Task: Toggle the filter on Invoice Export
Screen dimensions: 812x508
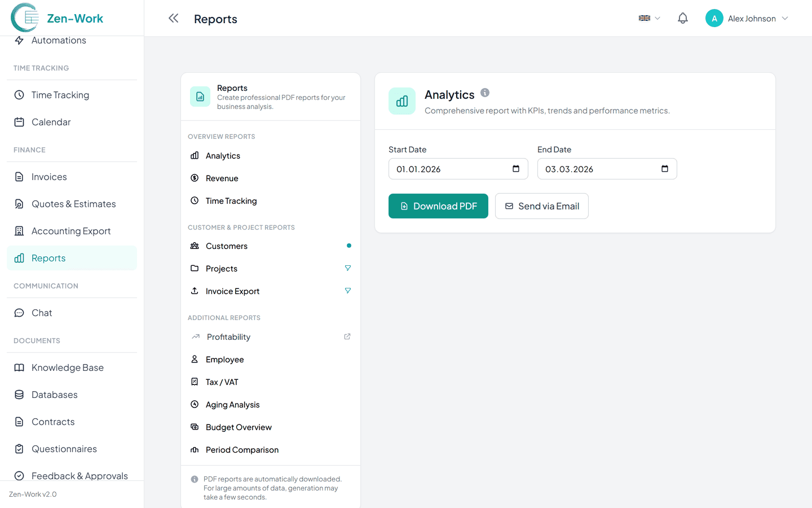Action: (x=348, y=291)
